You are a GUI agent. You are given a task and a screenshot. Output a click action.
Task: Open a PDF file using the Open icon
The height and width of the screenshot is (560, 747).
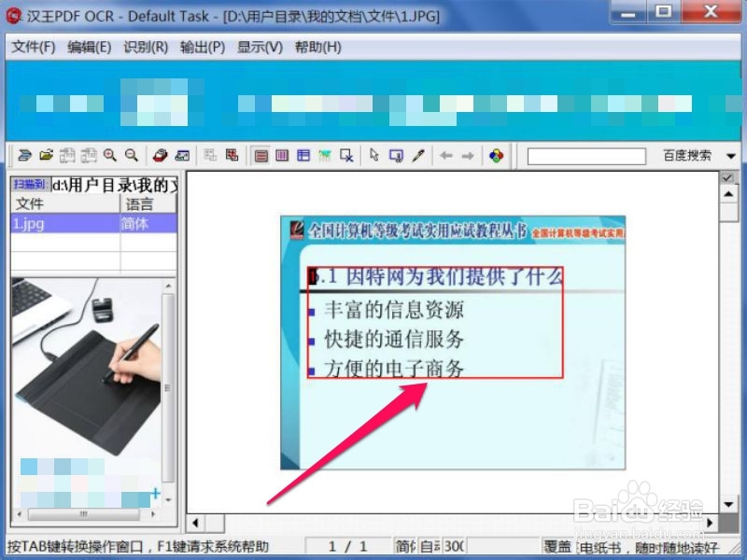pos(46,155)
